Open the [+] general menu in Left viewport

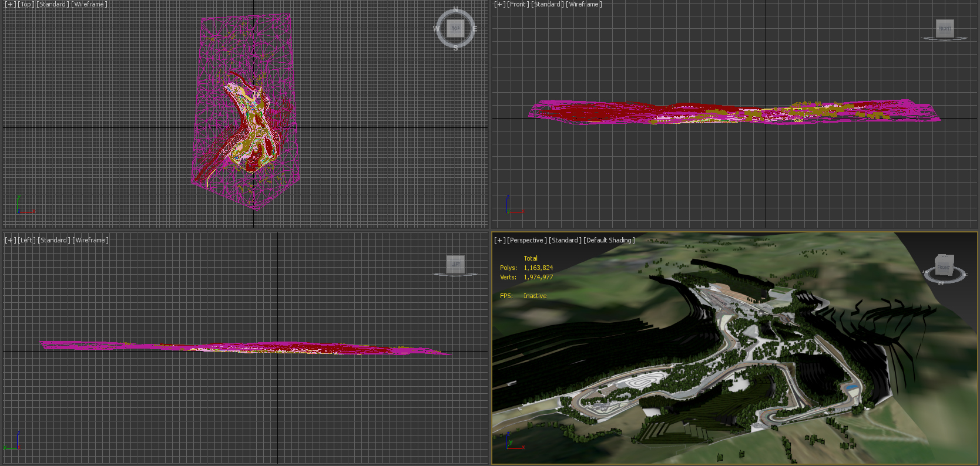[10, 240]
